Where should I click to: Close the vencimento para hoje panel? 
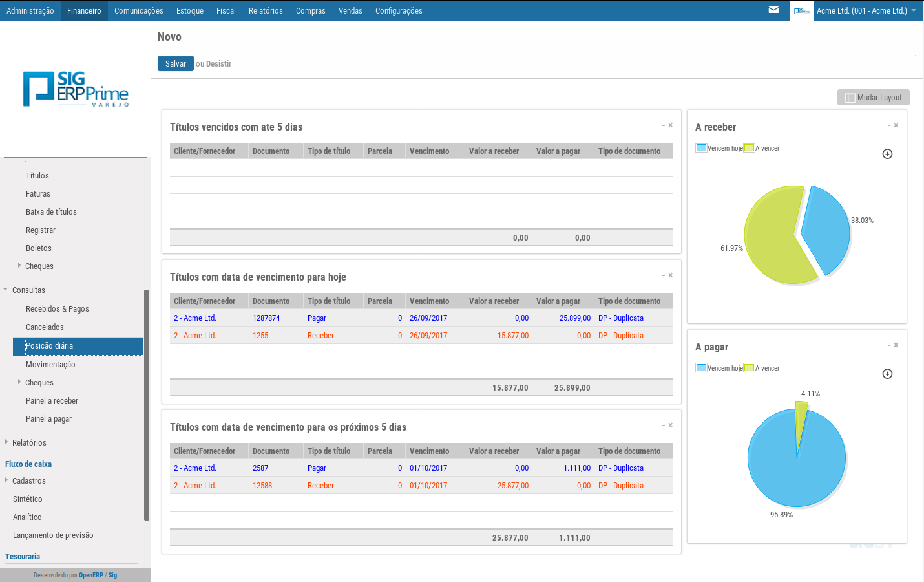click(671, 275)
